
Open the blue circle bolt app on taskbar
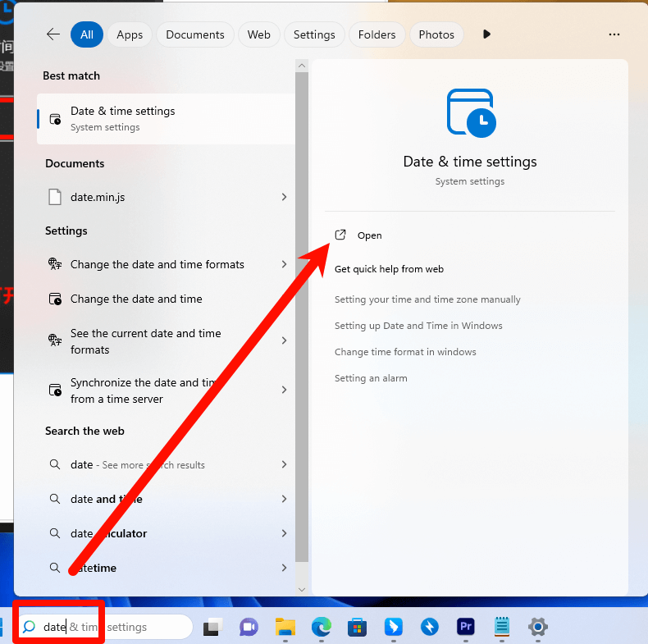429,627
